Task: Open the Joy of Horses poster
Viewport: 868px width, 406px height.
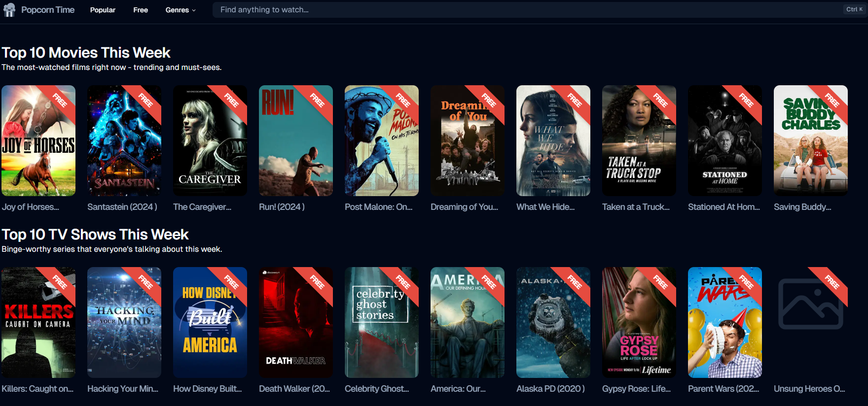Action: click(x=38, y=140)
